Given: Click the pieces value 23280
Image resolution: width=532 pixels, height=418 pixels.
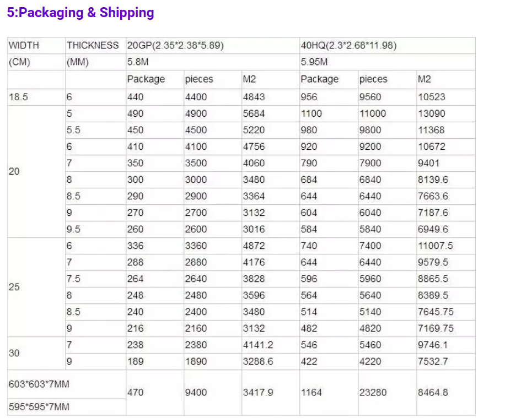Looking at the screenshot, I should [x=373, y=393].
